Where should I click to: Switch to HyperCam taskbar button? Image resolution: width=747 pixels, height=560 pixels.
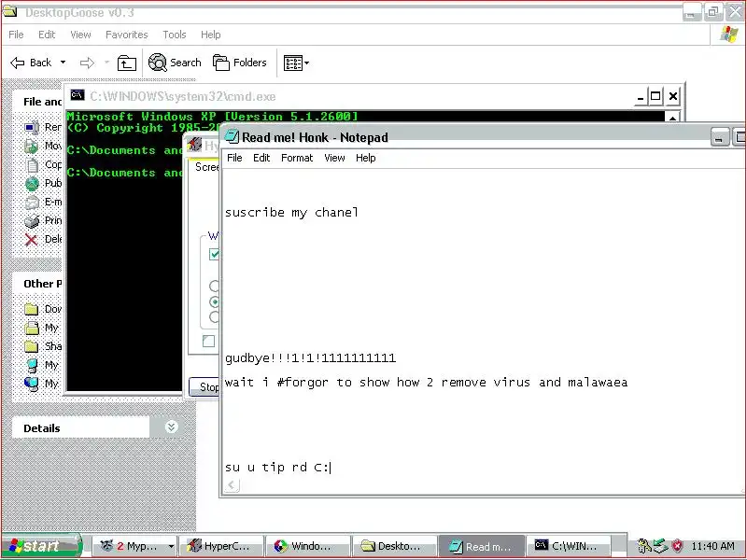pyautogui.click(x=220, y=546)
